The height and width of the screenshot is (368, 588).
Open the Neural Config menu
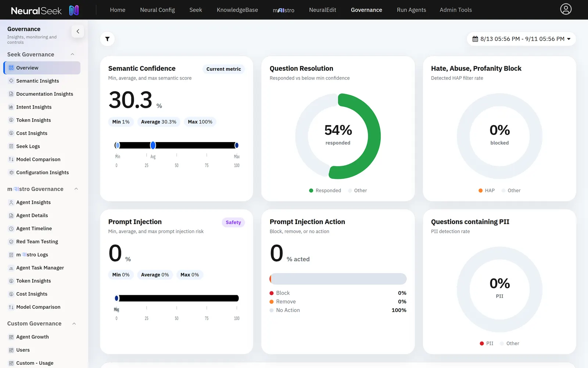pyautogui.click(x=157, y=10)
